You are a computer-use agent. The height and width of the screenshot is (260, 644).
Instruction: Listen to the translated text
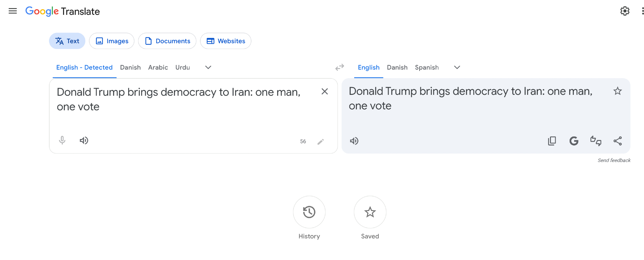click(354, 141)
